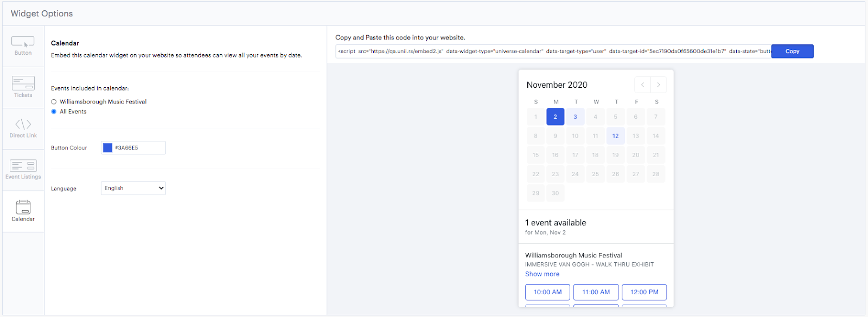This screenshot has height=317, width=868.
Task: Pick November 3 on the calendar
Action: (575, 117)
